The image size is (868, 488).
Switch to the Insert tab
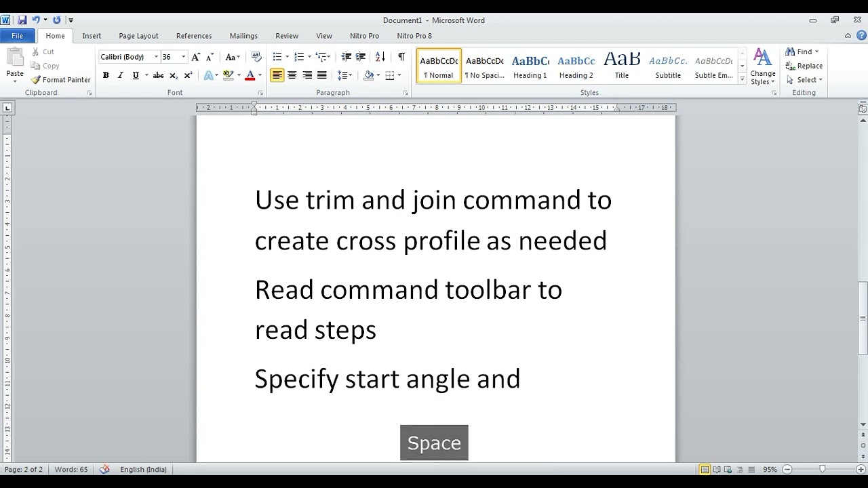click(92, 36)
